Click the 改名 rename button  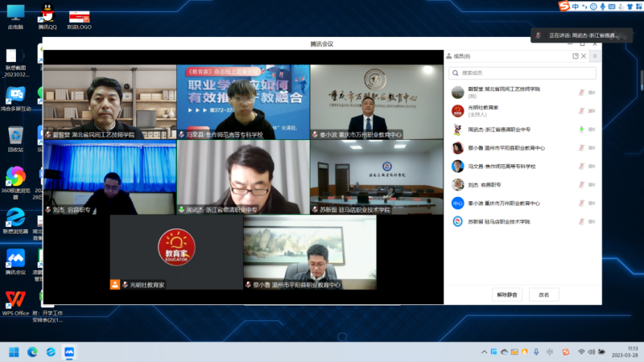(x=544, y=294)
